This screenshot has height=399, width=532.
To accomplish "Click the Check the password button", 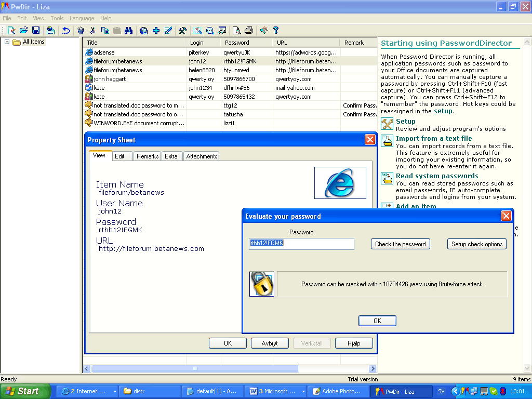I will [x=401, y=244].
